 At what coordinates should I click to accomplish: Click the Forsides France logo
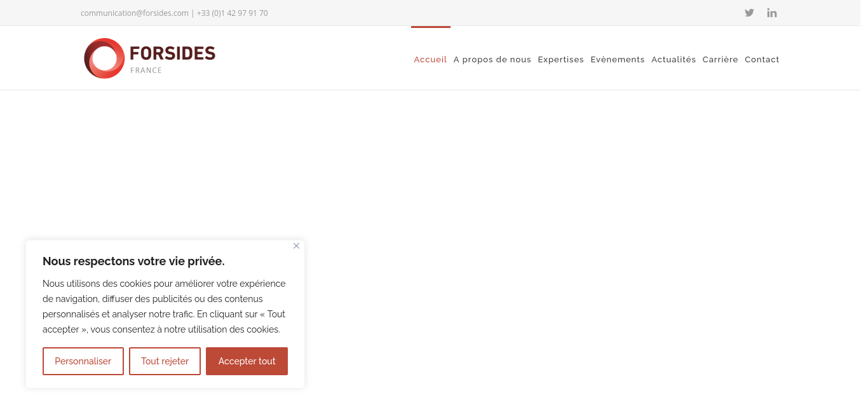[x=150, y=59]
